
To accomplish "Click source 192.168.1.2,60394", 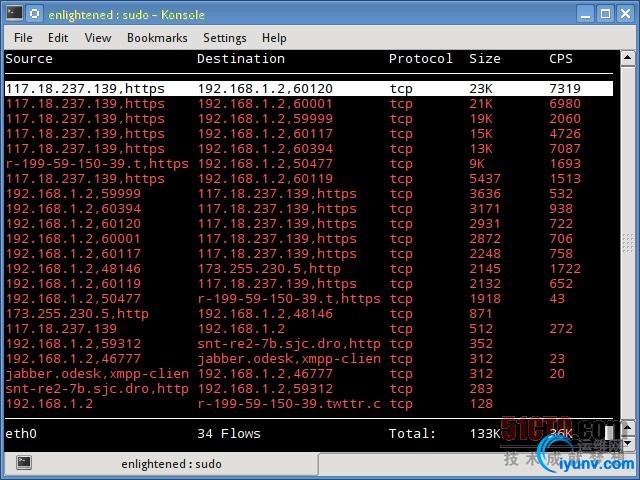I will click(x=73, y=209).
